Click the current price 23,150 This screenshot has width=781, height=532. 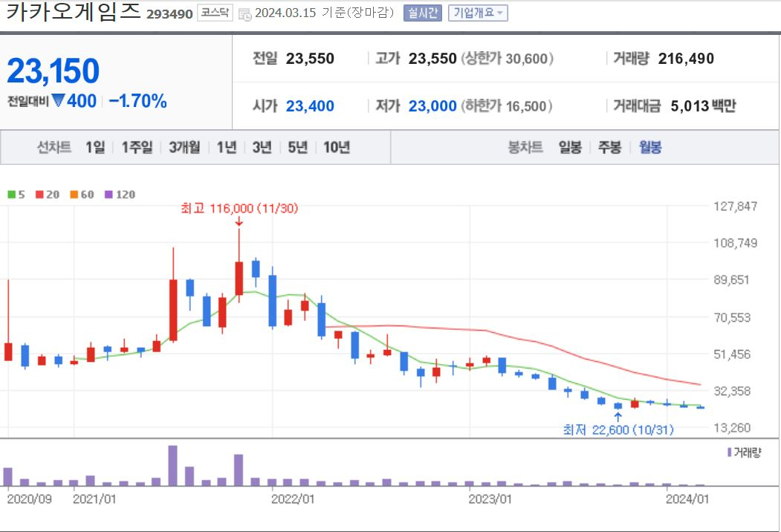point(53,71)
